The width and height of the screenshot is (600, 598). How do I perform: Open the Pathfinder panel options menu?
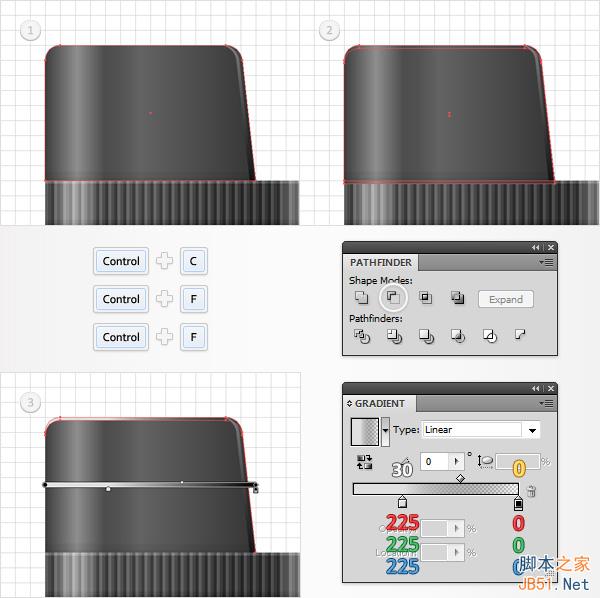(x=546, y=262)
